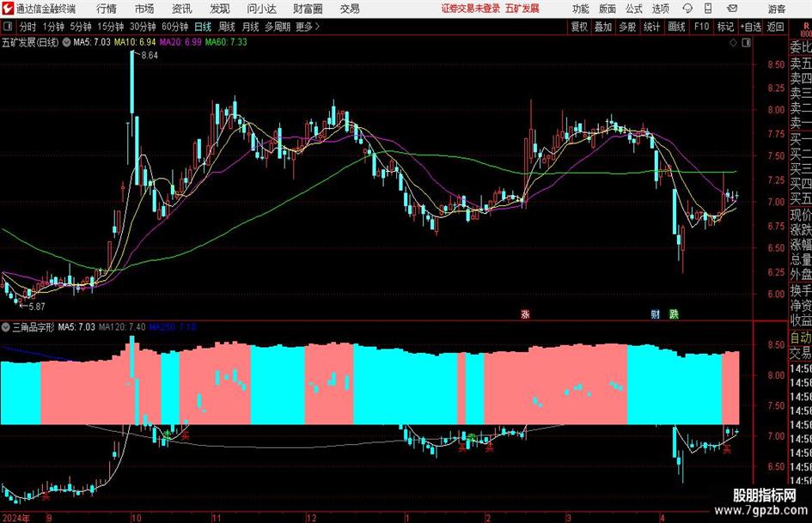
Task: Click the 返回 back button
Action: [775, 27]
